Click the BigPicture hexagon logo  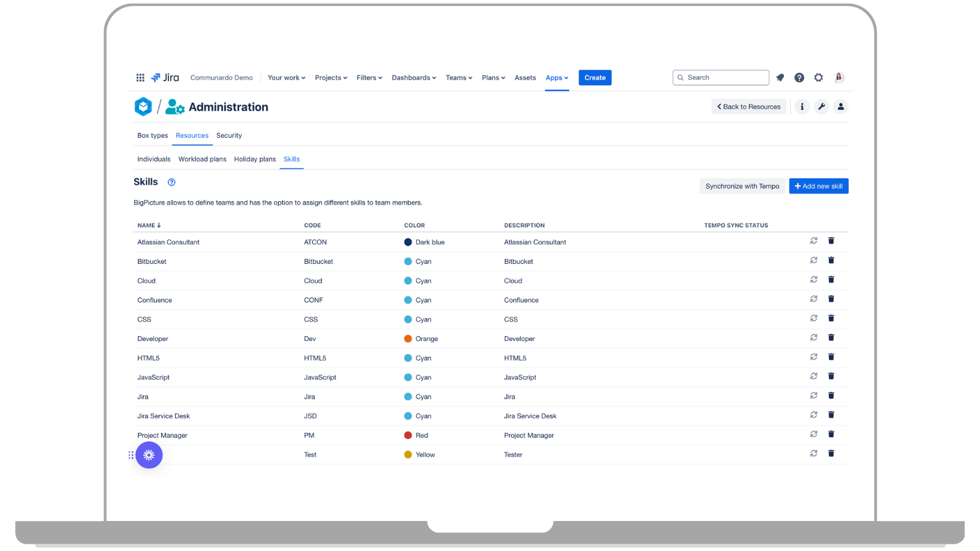[x=143, y=107]
